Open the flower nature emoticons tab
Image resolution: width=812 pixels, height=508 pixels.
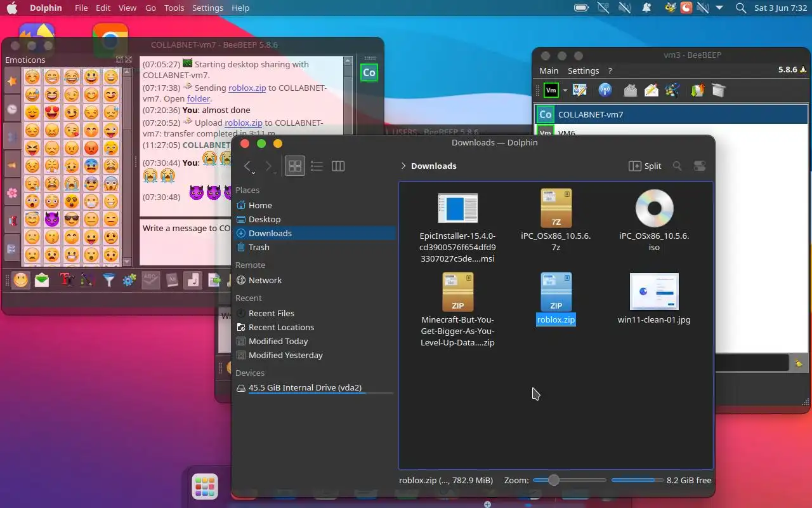[x=12, y=192]
